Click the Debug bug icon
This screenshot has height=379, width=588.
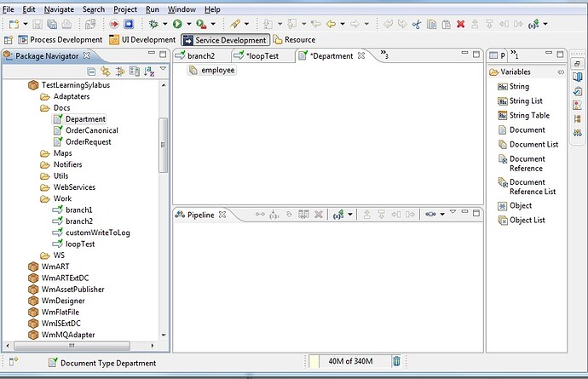coord(153,25)
